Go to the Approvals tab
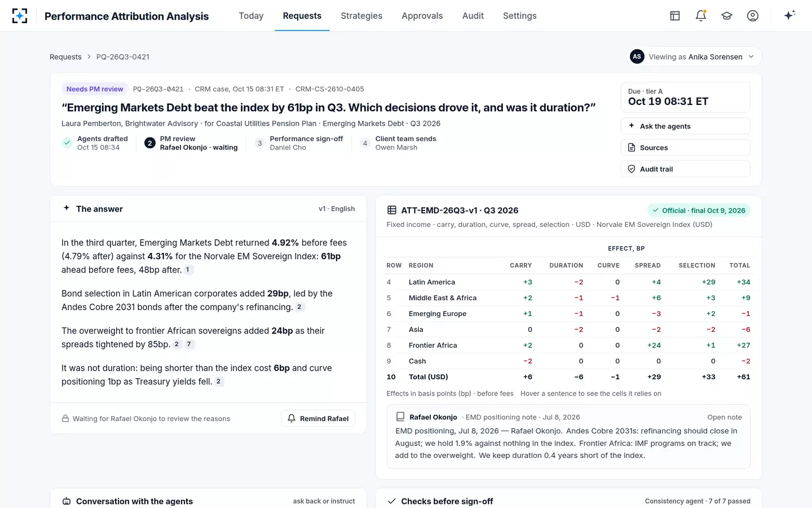Image resolution: width=812 pixels, height=508 pixels. click(x=422, y=16)
